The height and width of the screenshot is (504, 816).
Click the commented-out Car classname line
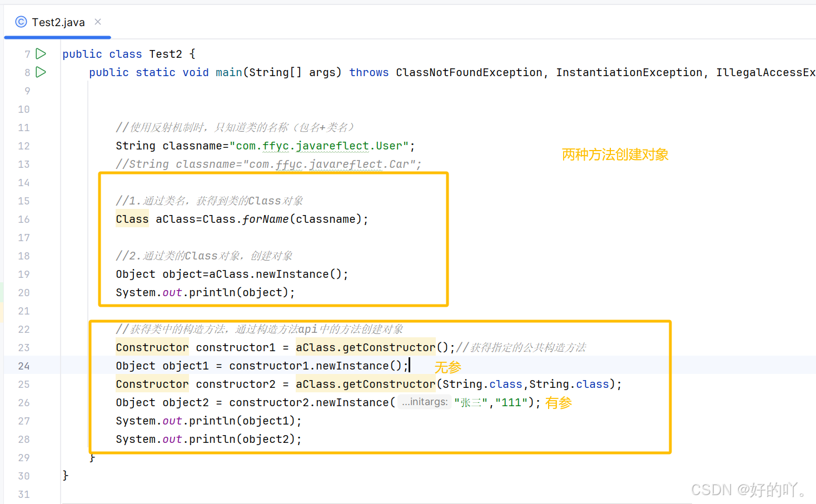pyautogui.click(x=268, y=164)
